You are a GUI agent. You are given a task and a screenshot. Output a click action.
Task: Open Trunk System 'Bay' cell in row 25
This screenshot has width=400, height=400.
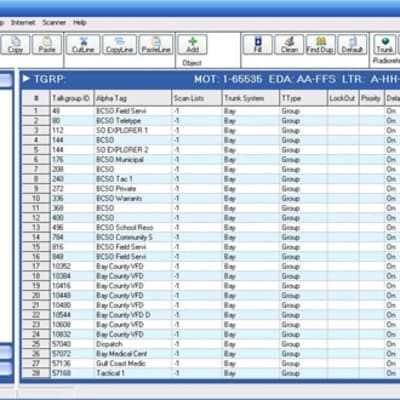pos(251,344)
